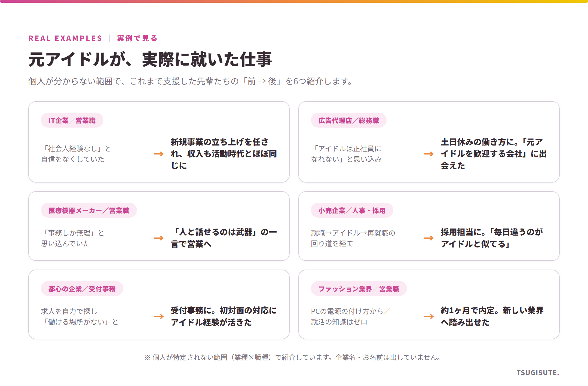
Task: Click the text '新規事業の立ち上げを任され…'
Action: coord(224,154)
